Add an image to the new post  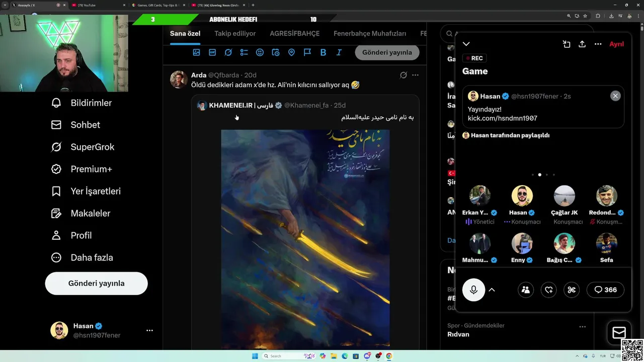(196, 52)
